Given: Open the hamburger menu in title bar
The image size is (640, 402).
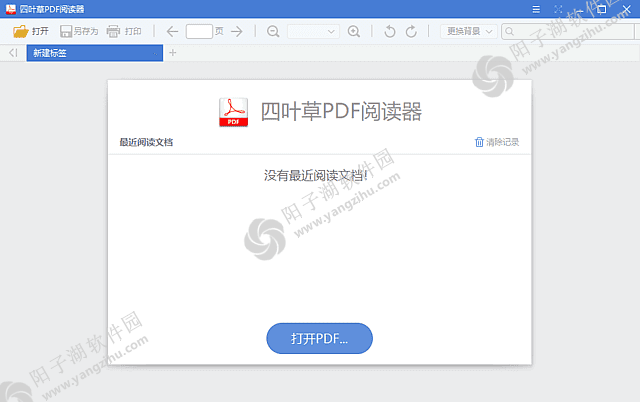Looking at the screenshot, I should tap(536, 9).
